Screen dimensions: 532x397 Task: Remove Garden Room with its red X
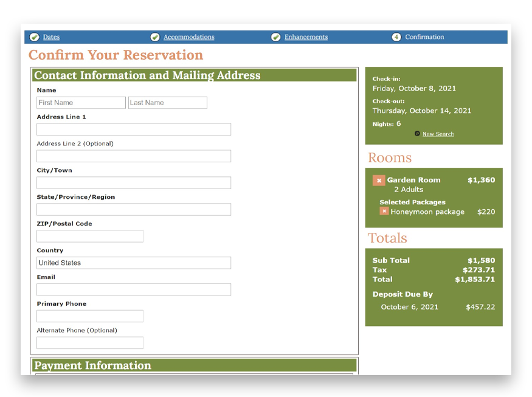(x=379, y=180)
